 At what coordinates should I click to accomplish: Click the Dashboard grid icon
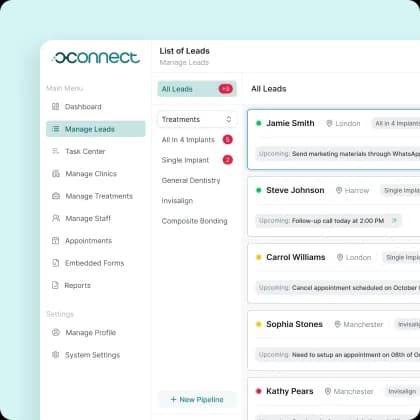click(x=56, y=107)
